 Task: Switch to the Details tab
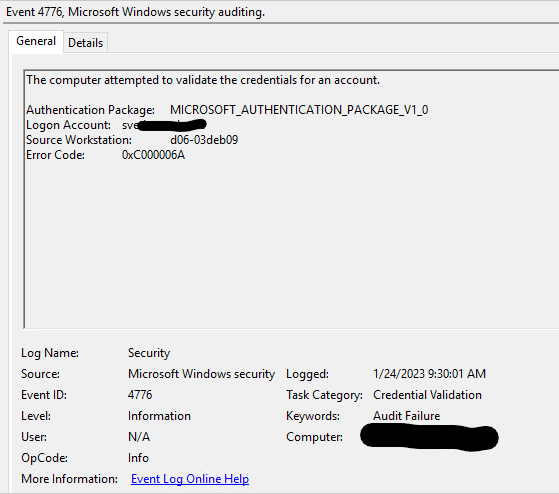pos(86,43)
